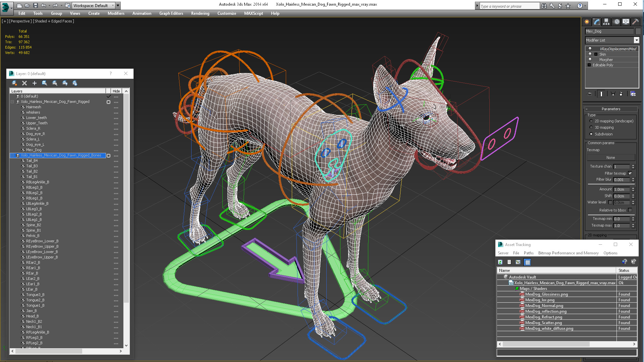Switch to the Create command panel tab

pyautogui.click(x=587, y=22)
